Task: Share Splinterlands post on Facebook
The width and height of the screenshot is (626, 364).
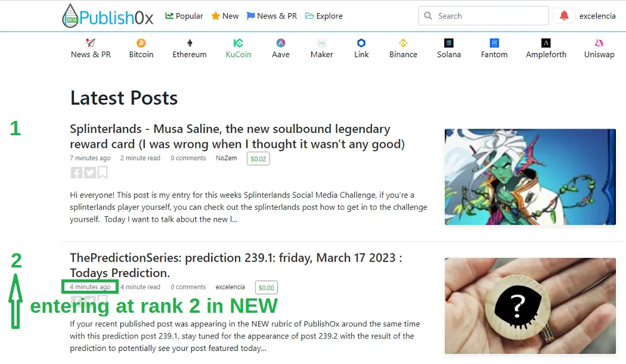Action: (77, 172)
